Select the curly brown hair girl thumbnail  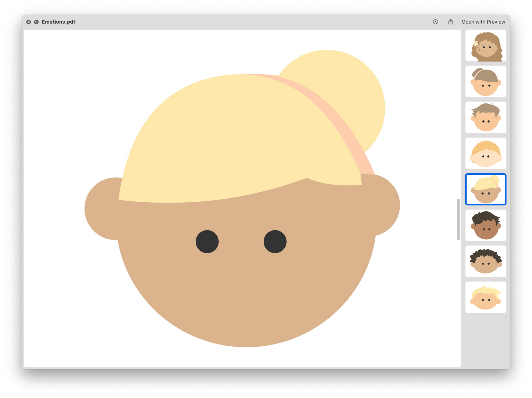pos(485,46)
